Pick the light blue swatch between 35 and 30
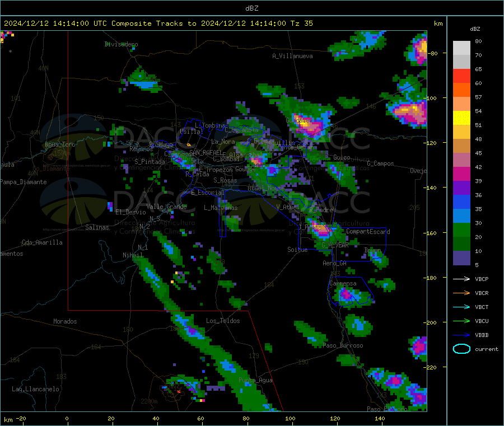Image resolution: width=504 pixels, height=426 pixels. 461,216
